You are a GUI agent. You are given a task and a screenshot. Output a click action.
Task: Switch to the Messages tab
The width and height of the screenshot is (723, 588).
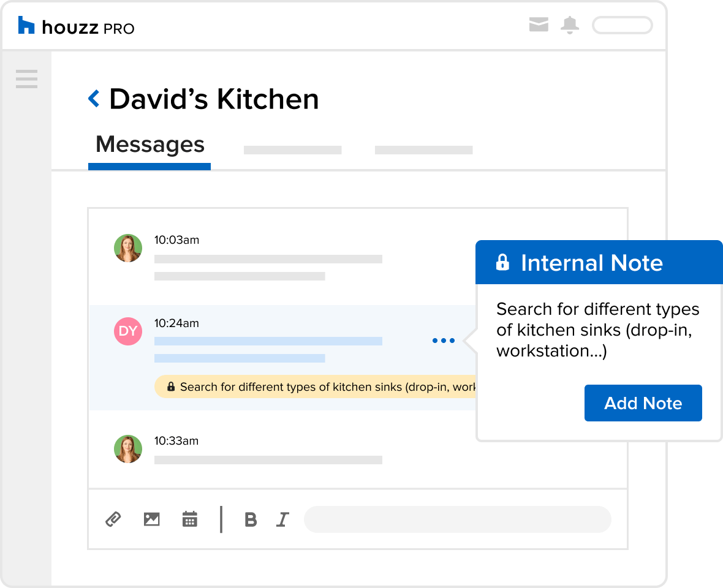[x=150, y=145]
